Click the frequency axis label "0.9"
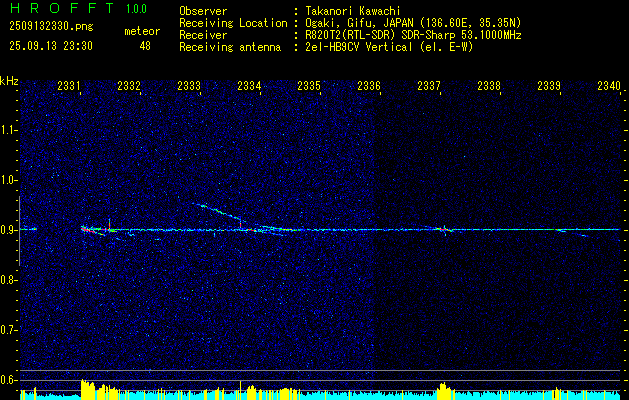Viewport: 629px width, 400px height. click(x=7, y=230)
